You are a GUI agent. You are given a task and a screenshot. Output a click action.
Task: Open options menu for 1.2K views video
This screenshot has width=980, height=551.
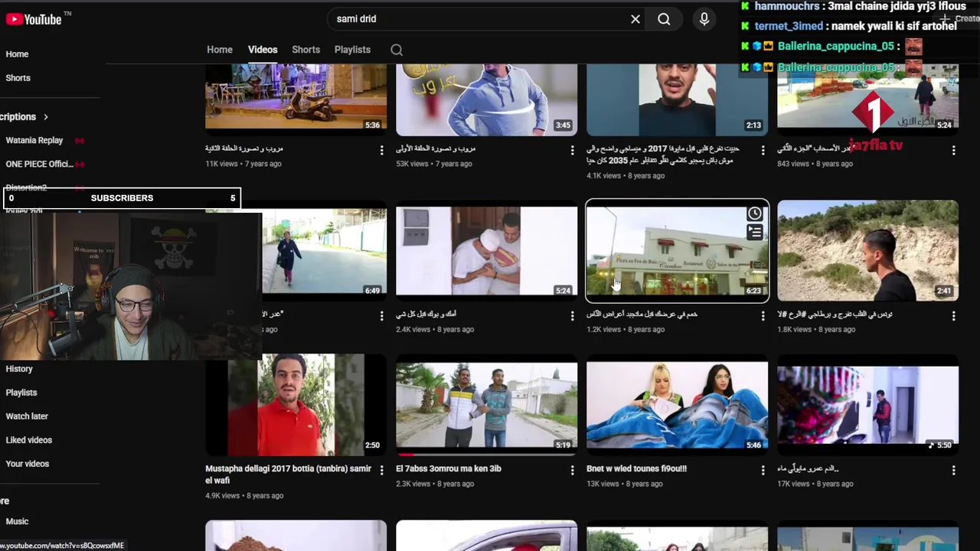coord(763,316)
